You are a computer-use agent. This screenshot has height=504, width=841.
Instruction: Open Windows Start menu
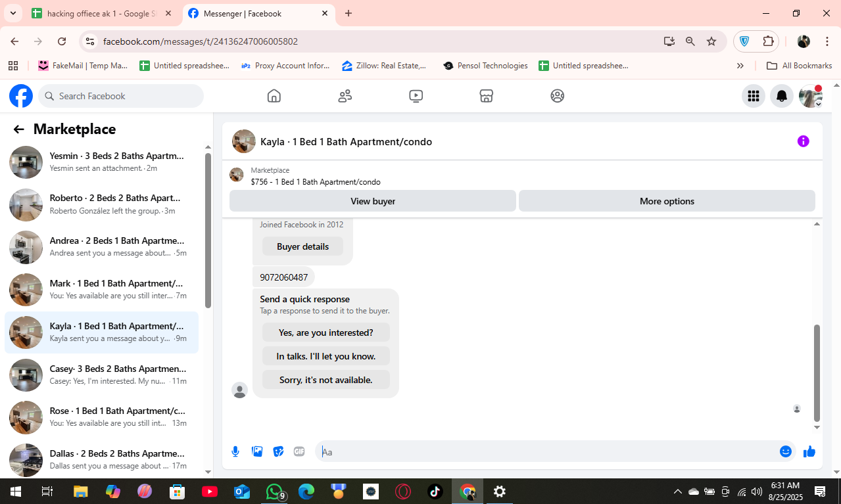click(x=16, y=492)
